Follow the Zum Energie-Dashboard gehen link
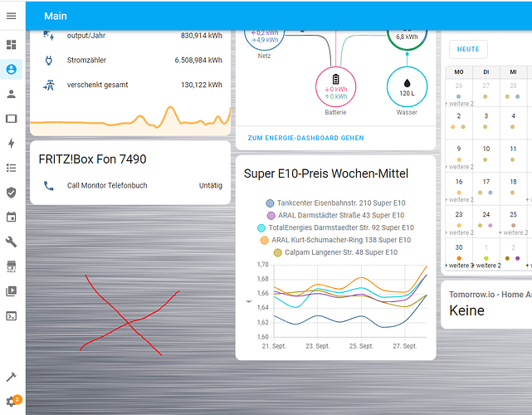Screen dimensions: 532x415 pos(305,138)
